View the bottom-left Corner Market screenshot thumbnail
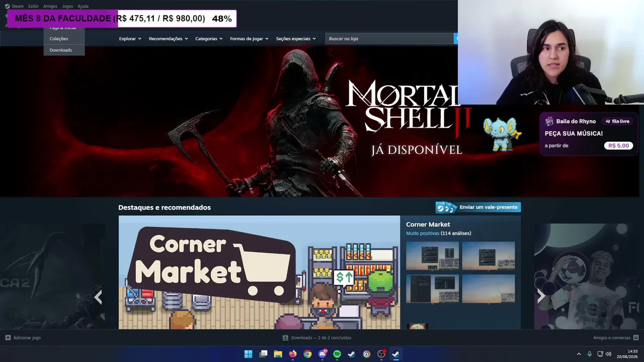Viewport: 644px width, 362px height. (432, 289)
